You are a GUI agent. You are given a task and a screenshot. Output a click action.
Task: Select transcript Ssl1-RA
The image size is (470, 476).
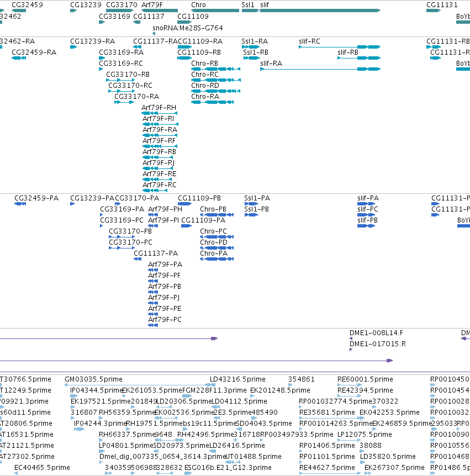pyautogui.click(x=255, y=41)
